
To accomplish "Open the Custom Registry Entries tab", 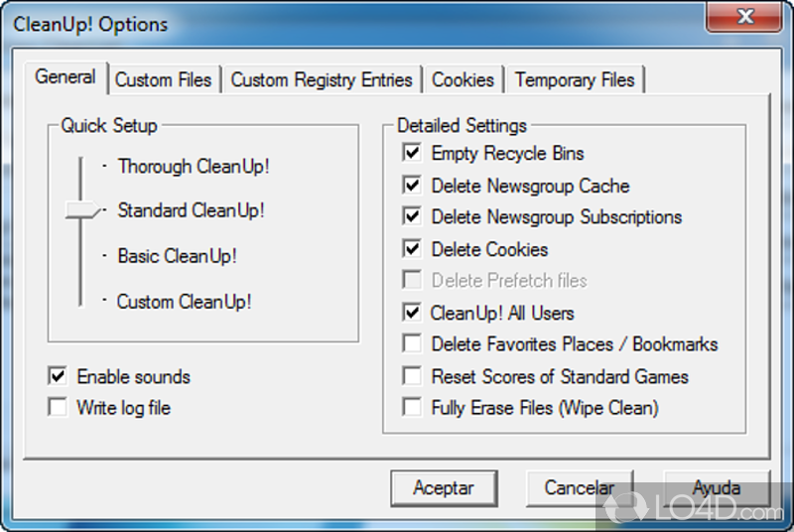I will (321, 79).
